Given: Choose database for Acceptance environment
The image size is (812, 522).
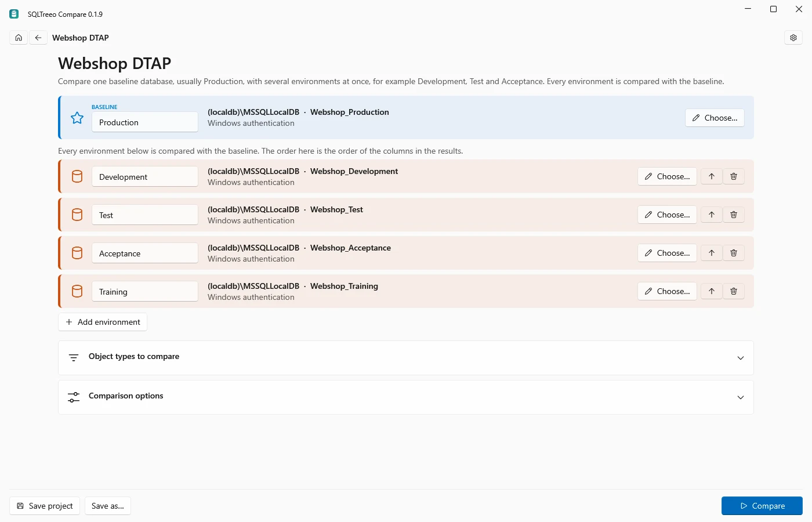Looking at the screenshot, I should tap(667, 253).
